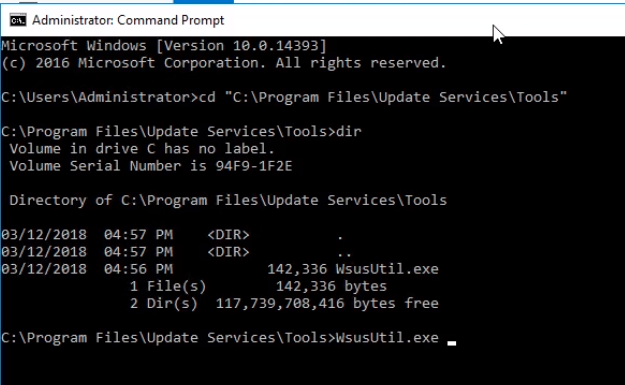Click the 'Directory of' path line
The image size is (625, 385).
[x=228, y=200]
